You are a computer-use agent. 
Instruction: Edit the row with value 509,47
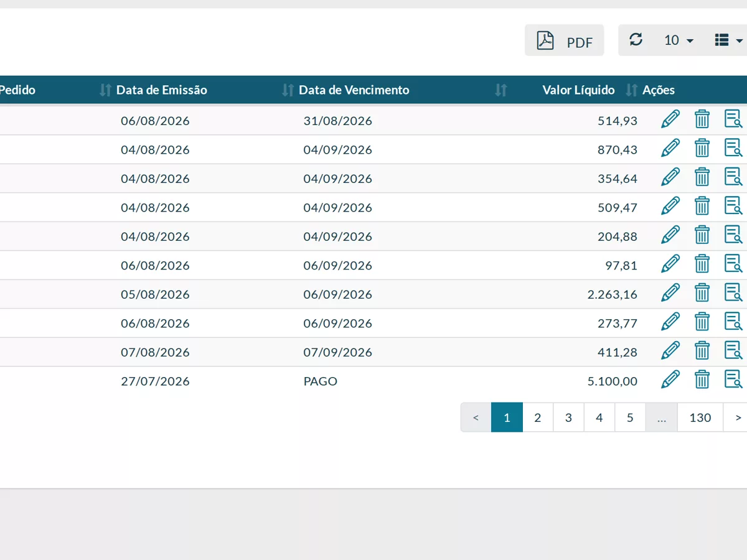pos(670,206)
